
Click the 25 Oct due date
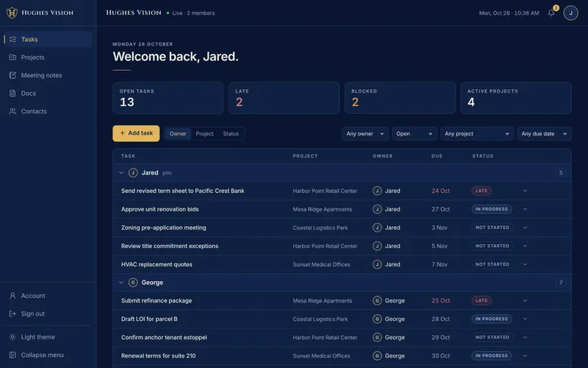(x=440, y=300)
